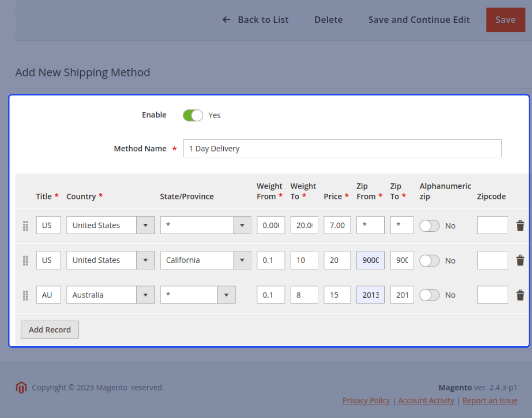Delete the first United States rate row
Viewport: 532px width, 418px height.
click(520, 225)
